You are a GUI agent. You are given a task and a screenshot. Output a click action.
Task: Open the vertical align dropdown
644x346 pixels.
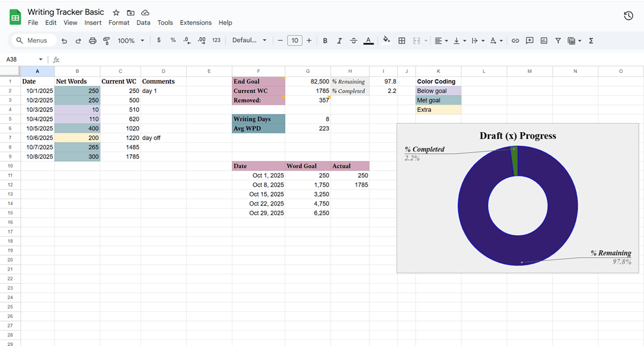point(459,41)
